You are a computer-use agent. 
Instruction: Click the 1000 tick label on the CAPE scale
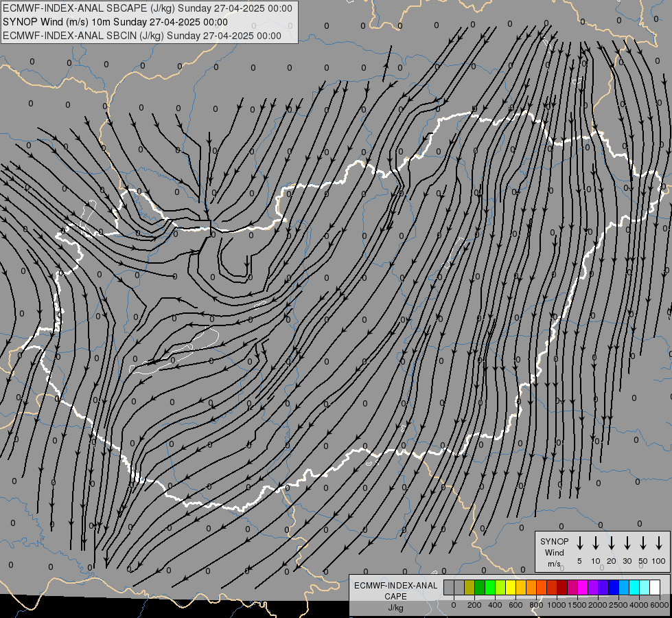tap(557, 605)
